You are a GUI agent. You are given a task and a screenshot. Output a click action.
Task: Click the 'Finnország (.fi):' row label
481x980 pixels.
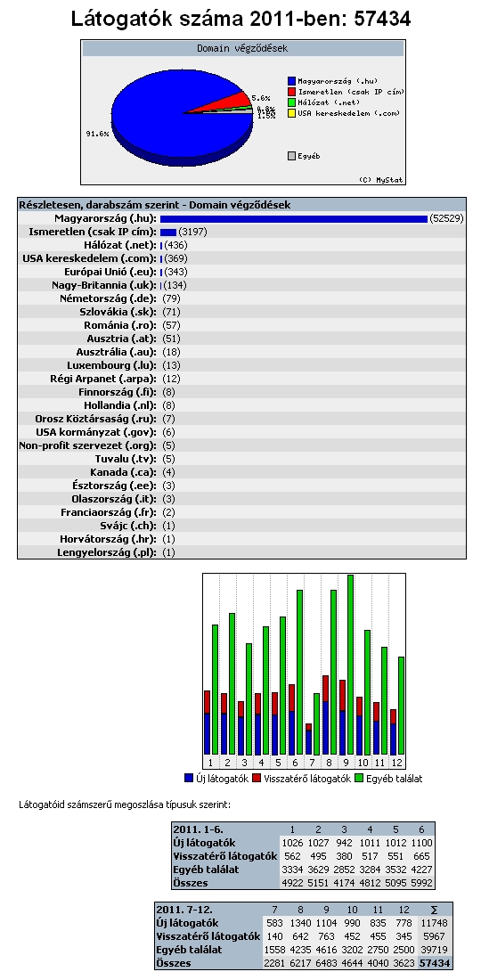pos(118,392)
